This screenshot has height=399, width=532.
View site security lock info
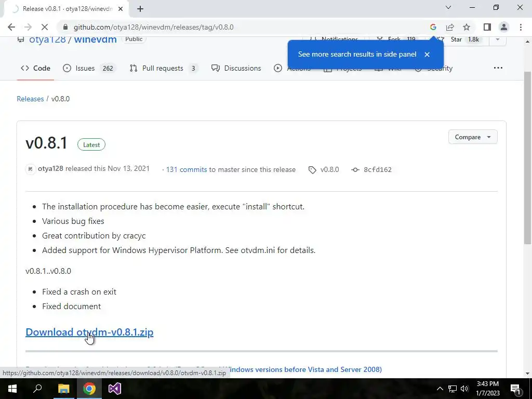65,27
